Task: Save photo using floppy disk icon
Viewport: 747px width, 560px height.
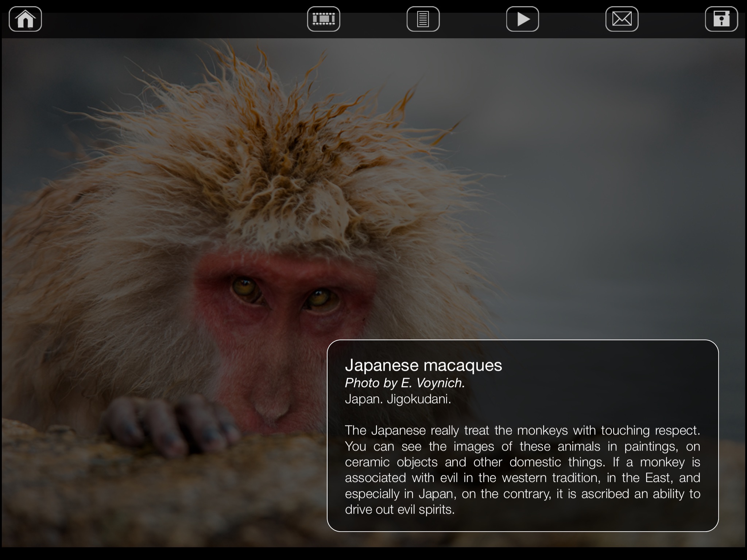Action: point(721,19)
